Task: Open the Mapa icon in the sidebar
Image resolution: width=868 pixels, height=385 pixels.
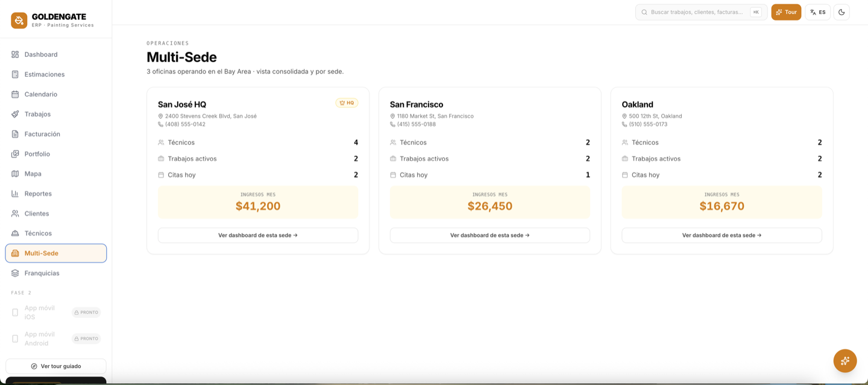Action: 15,174
